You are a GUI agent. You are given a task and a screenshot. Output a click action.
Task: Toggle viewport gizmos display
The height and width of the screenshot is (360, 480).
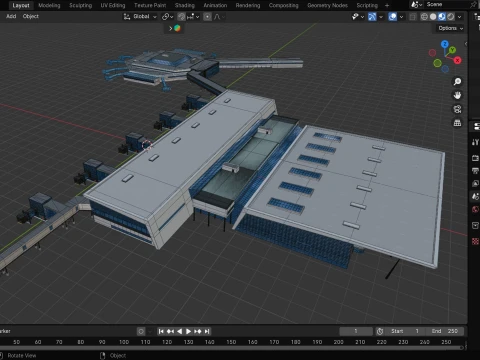(x=372, y=17)
